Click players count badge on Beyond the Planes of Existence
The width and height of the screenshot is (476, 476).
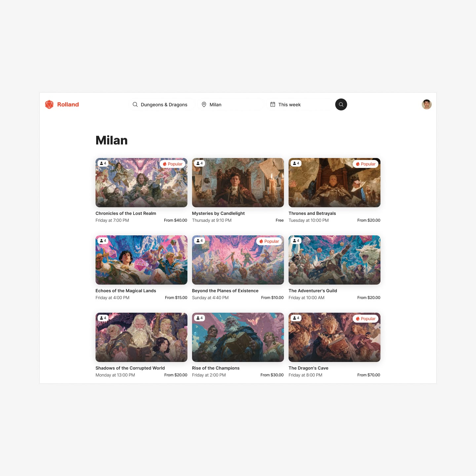click(x=200, y=241)
